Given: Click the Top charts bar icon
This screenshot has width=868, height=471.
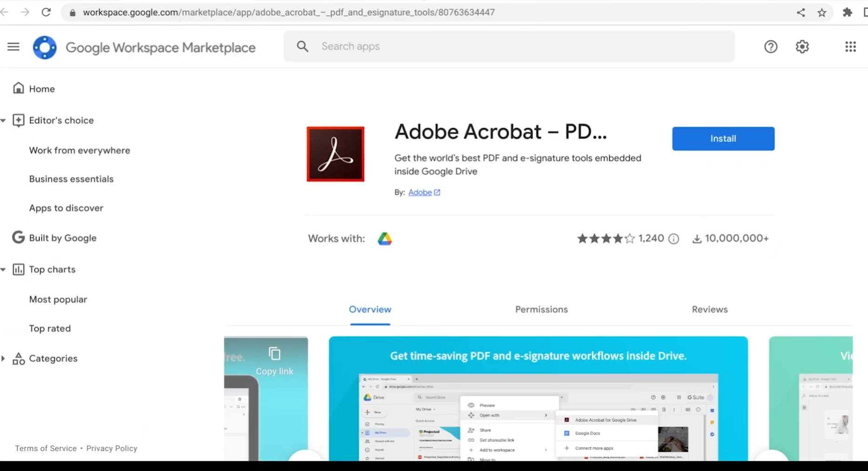Looking at the screenshot, I should coord(18,269).
